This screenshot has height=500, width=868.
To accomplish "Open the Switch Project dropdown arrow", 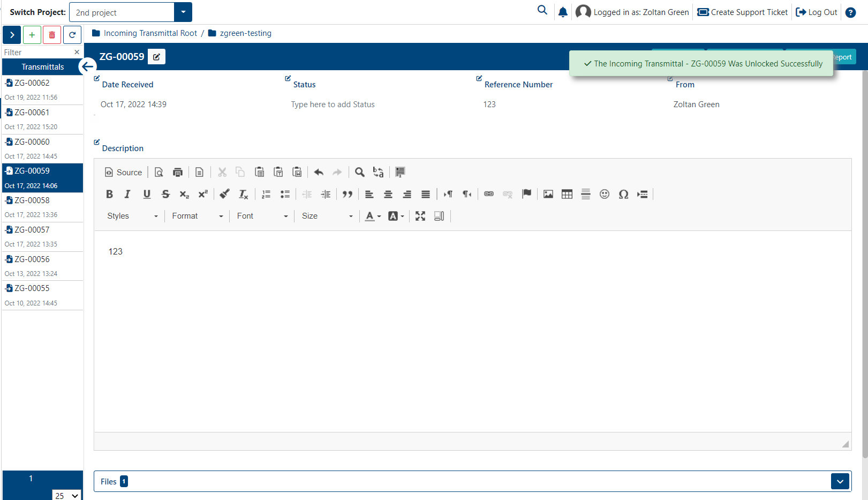I will pos(183,12).
